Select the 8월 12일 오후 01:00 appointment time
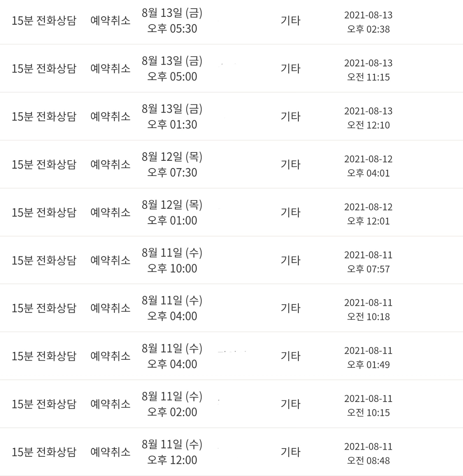Screen dimensions: 463x476 pyautogui.click(x=172, y=213)
